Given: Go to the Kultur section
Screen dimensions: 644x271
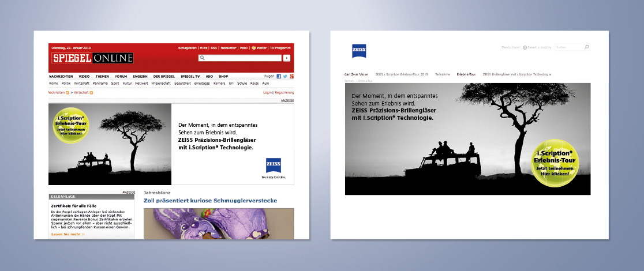Looking at the screenshot, I should (x=128, y=84).
